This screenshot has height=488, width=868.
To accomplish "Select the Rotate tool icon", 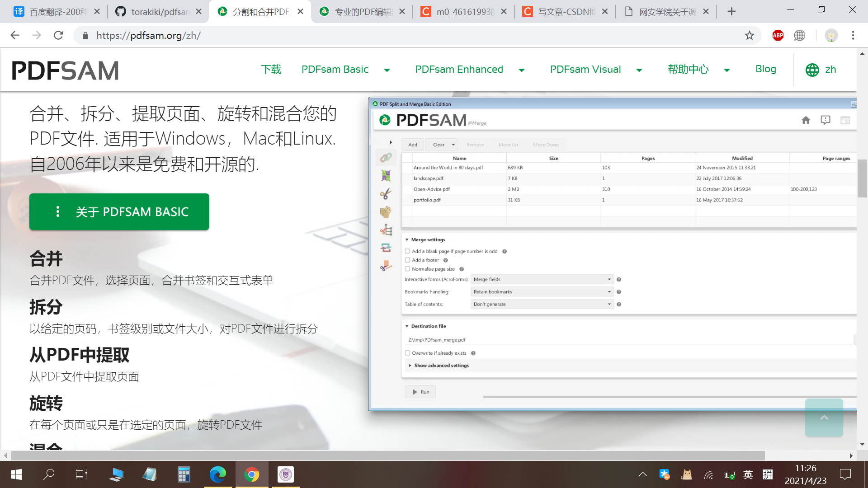I will point(386,248).
